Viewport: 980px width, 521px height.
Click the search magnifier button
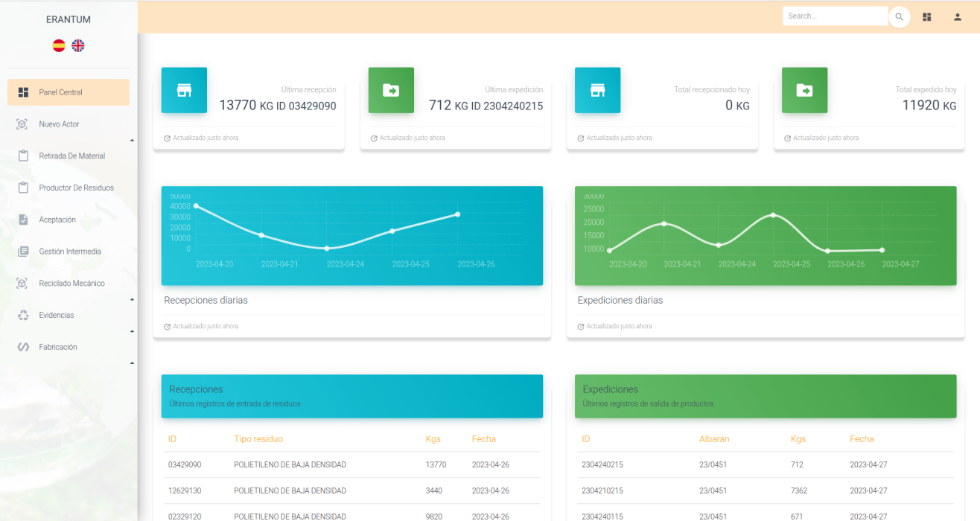click(899, 17)
